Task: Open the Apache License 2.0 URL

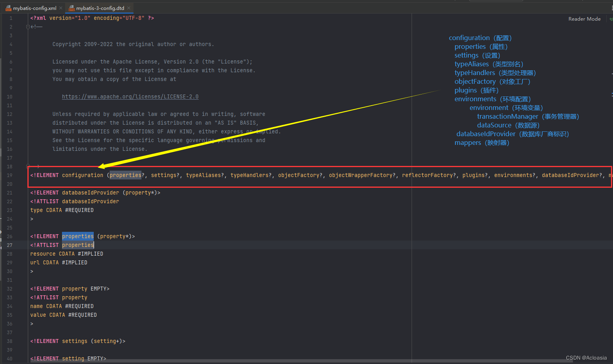Action: coord(130,96)
